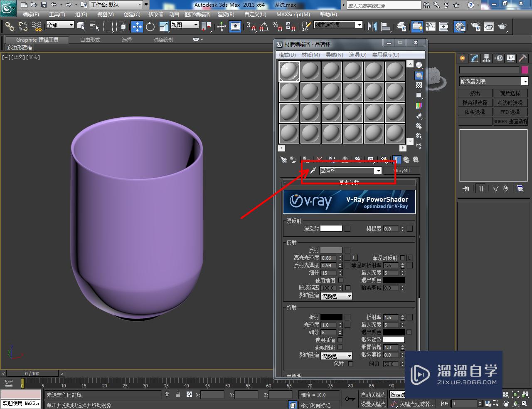Switch to the 自由形式 ribbon tab
Viewport: 532px width, 409px height.
tap(90, 40)
